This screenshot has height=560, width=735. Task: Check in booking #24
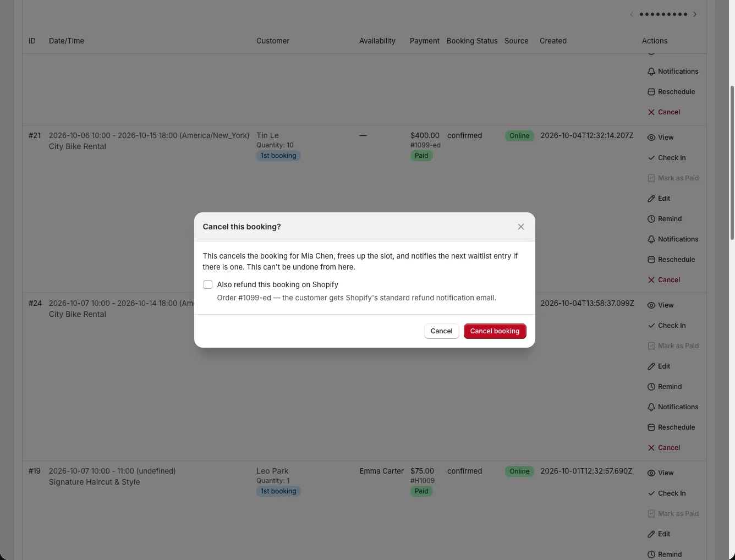tap(667, 326)
